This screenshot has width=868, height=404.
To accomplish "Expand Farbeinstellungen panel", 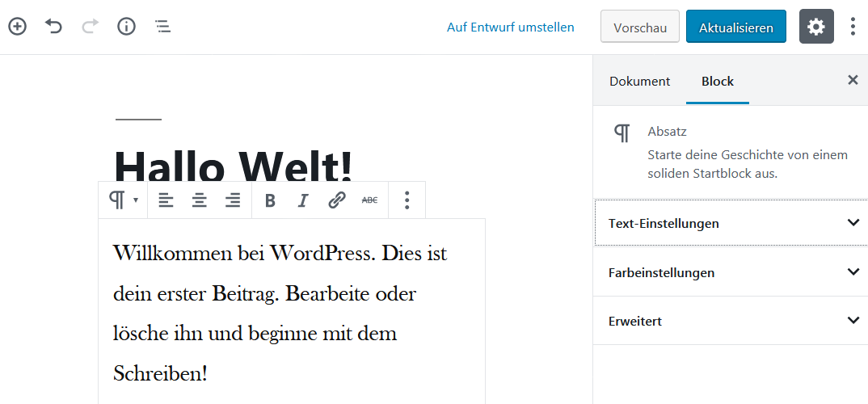I will point(730,272).
